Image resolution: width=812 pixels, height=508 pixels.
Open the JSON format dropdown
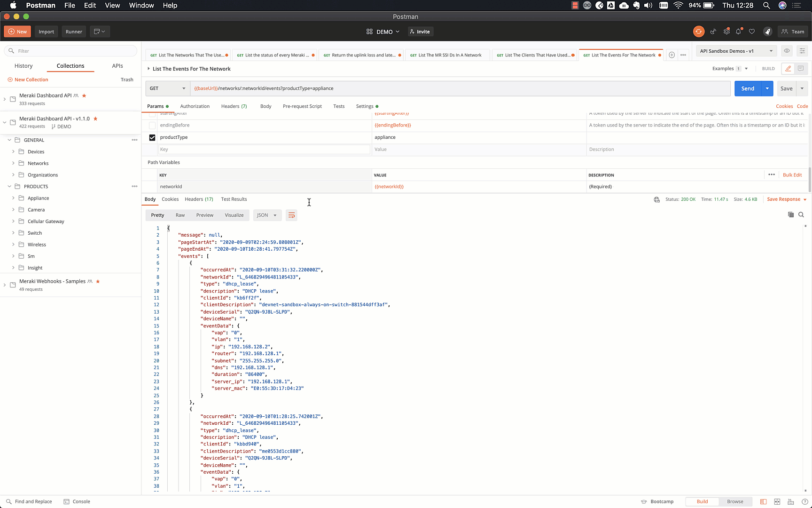(267, 215)
